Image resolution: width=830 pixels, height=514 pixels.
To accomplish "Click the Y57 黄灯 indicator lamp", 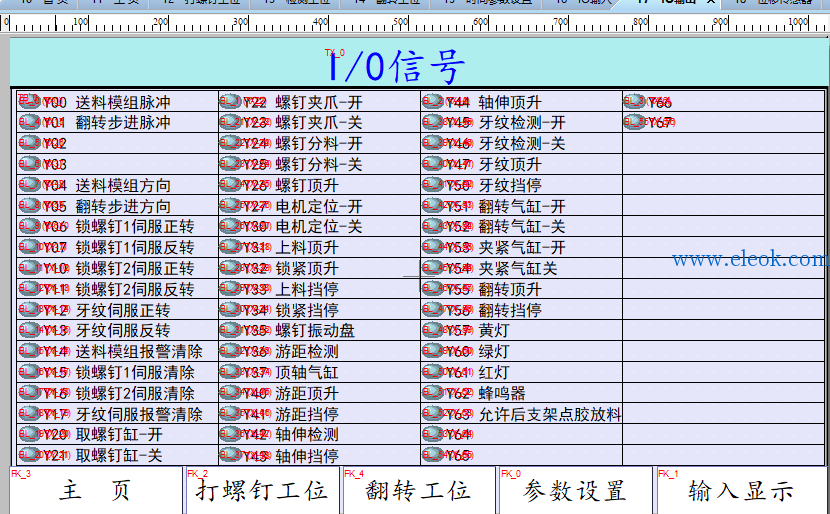I will [x=433, y=330].
